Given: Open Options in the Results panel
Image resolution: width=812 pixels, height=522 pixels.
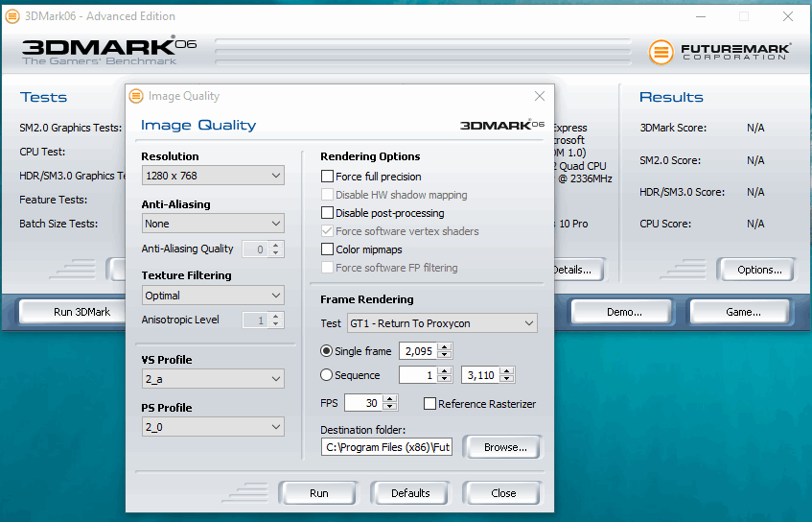Looking at the screenshot, I should [759, 270].
